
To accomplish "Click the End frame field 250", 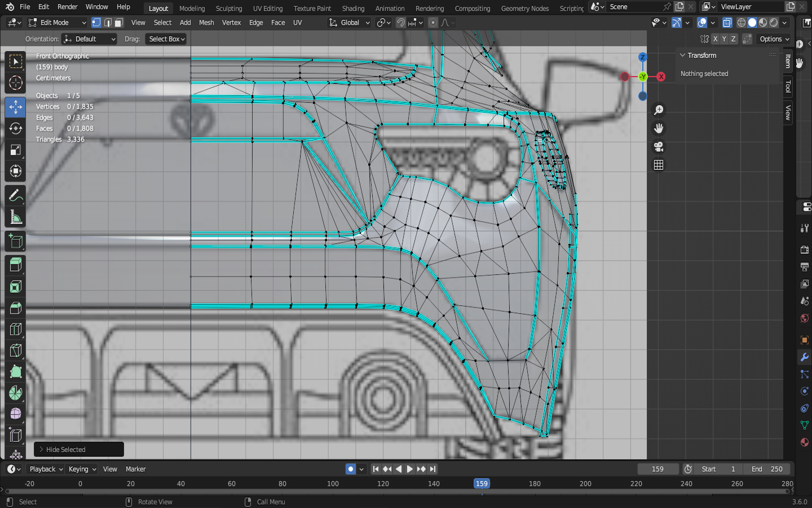I will [767, 469].
